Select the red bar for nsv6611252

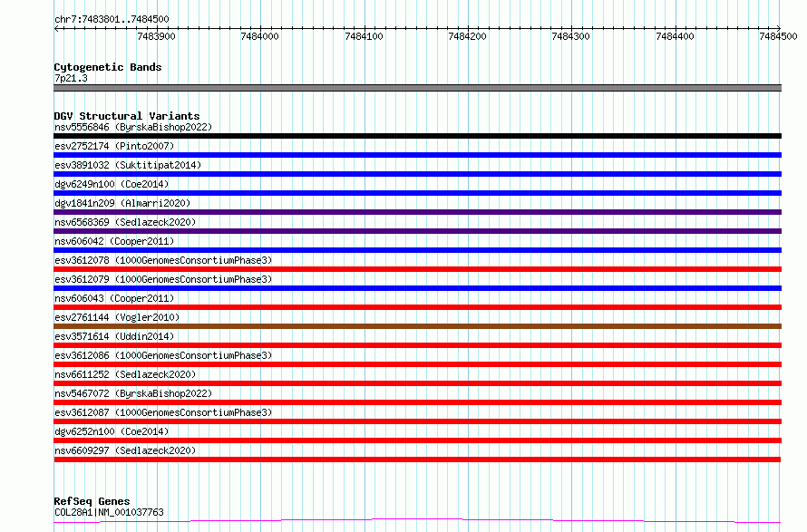(417, 383)
